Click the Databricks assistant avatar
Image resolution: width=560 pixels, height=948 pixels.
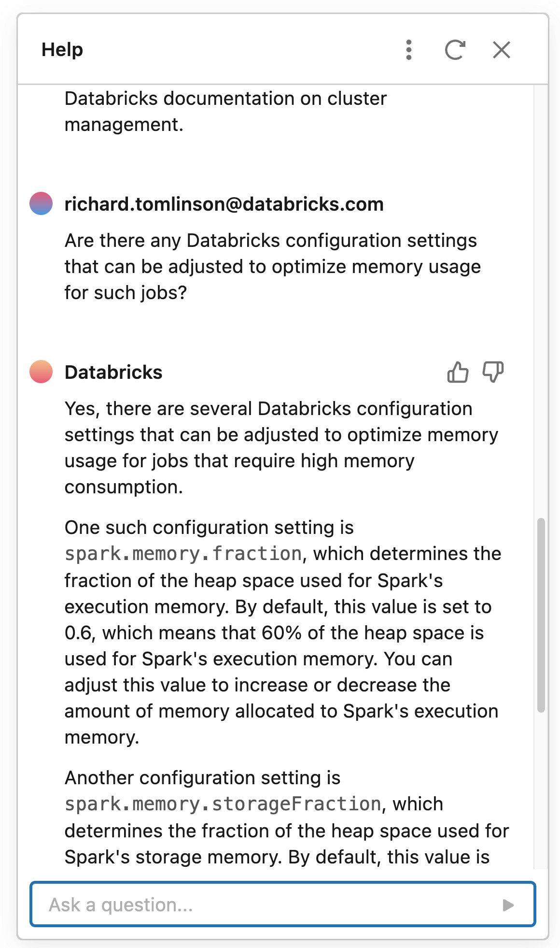[x=41, y=372]
